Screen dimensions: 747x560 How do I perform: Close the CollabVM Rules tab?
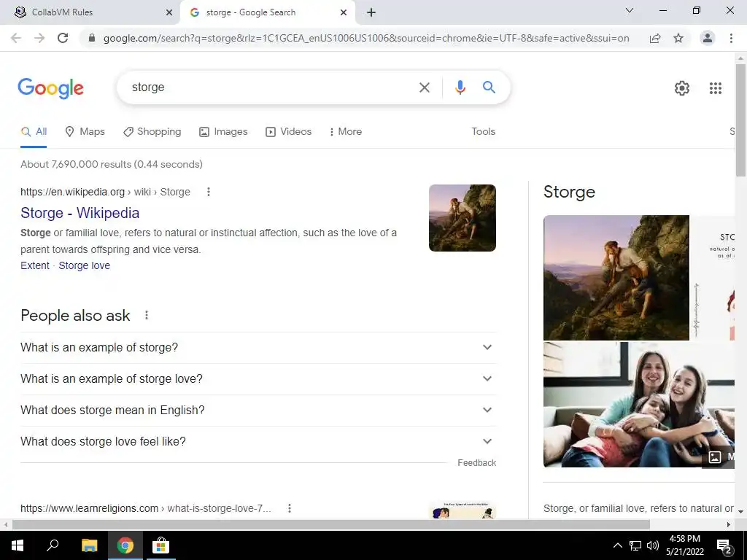tap(169, 13)
